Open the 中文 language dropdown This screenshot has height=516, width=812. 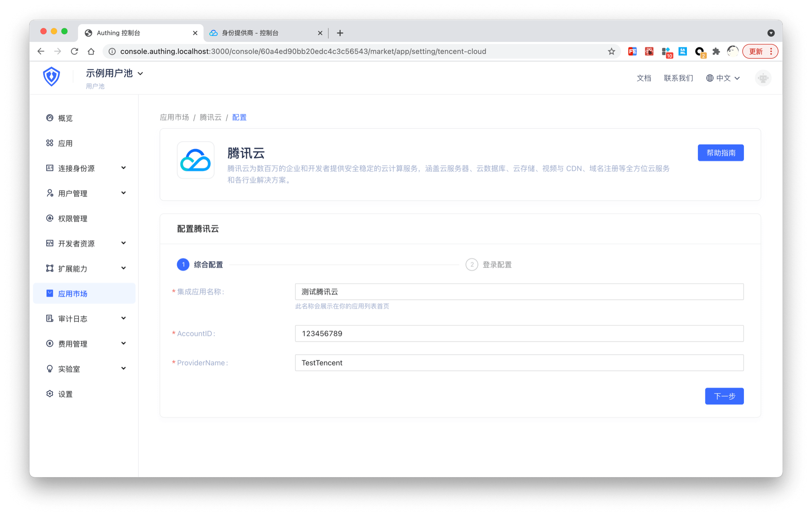click(723, 78)
